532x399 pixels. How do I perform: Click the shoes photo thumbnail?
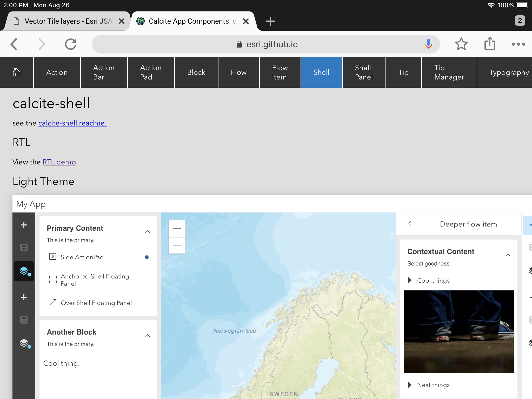[x=459, y=332]
